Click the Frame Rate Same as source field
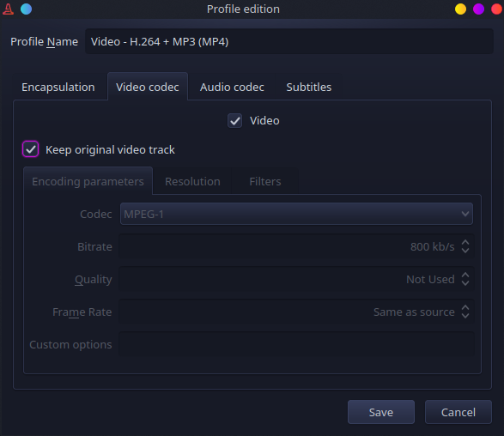Image resolution: width=504 pixels, height=436 pixels. click(x=296, y=312)
